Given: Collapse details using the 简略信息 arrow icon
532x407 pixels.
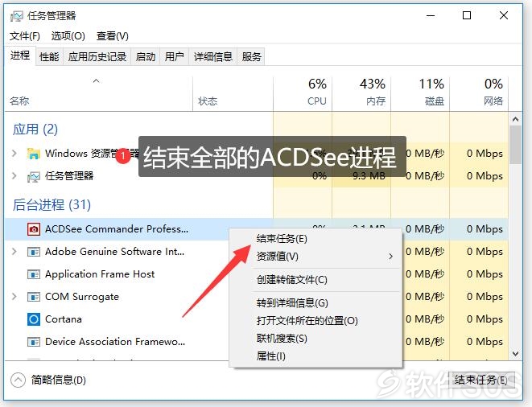Looking at the screenshot, I should point(18,380).
